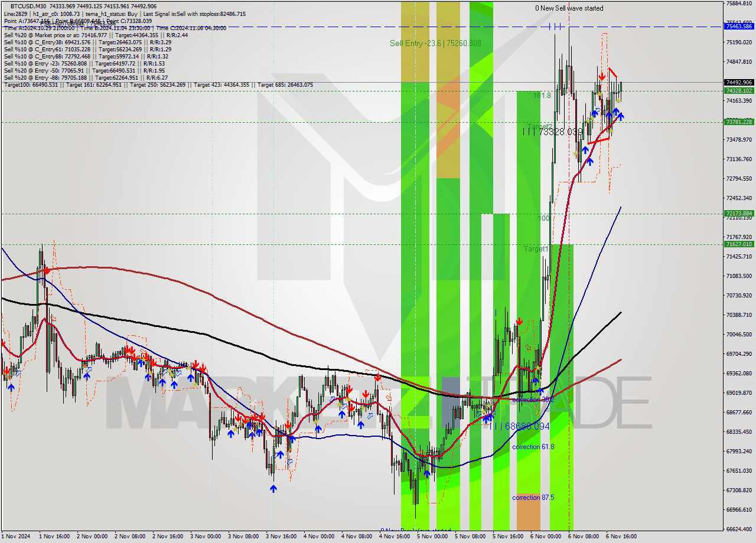Viewport: 756px width, 543px height.
Task: Click the '5 Nov 00:00' time axis label
Action: click(432, 537)
